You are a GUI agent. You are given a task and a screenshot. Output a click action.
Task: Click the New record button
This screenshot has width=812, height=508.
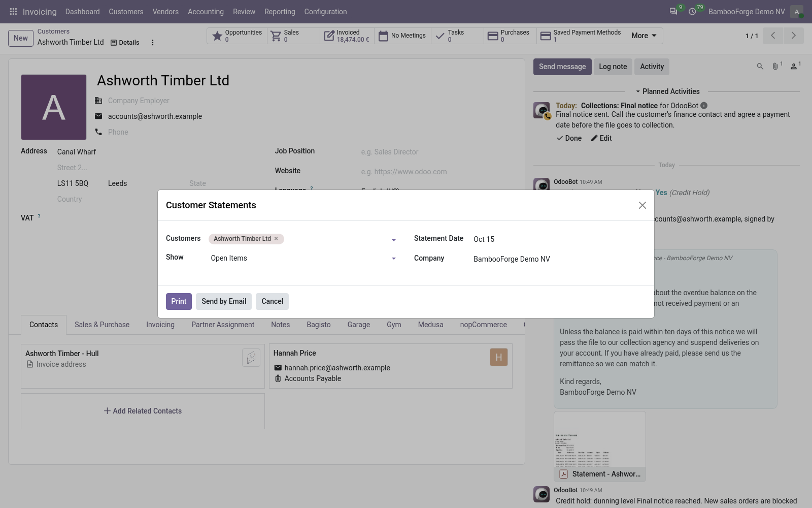pyautogui.click(x=21, y=38)
